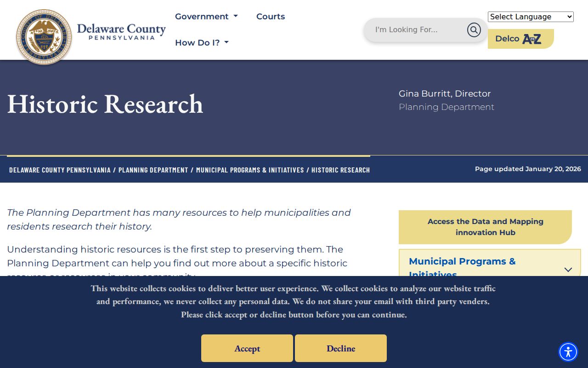Expand the How Do I? menu
The width and height of the screenshot is (588, 368).
[202, 43]
